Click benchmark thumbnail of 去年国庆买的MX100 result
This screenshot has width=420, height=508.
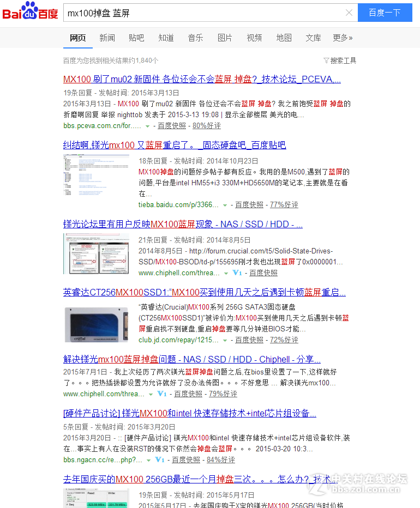[97, 498]
